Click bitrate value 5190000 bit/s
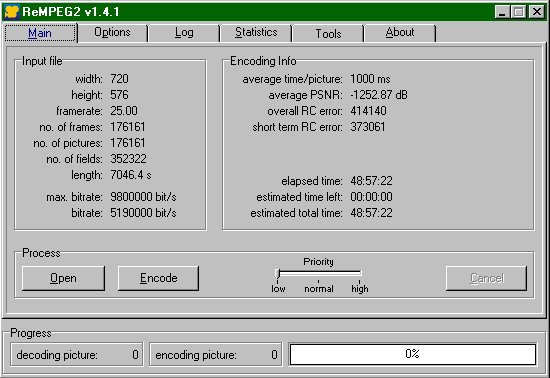Screen dimensions: 550x378 coord(143,213)
